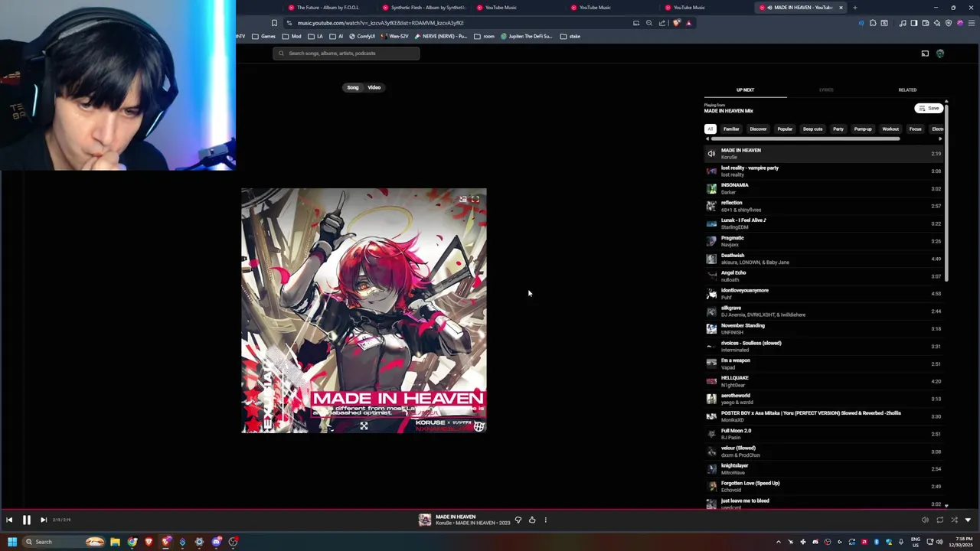Select the Party filter chip
The width and height of the screenshot is (980, 551).
coord(838,129)
